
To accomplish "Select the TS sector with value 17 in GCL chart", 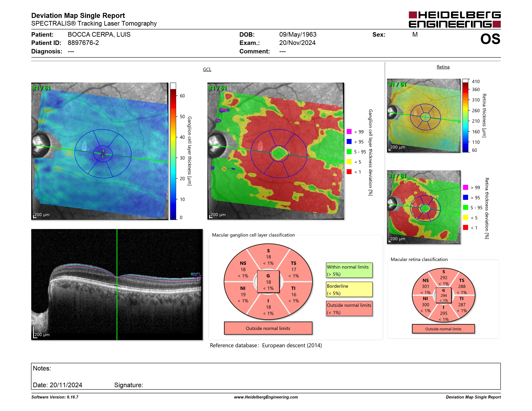I will pos(294,269).
